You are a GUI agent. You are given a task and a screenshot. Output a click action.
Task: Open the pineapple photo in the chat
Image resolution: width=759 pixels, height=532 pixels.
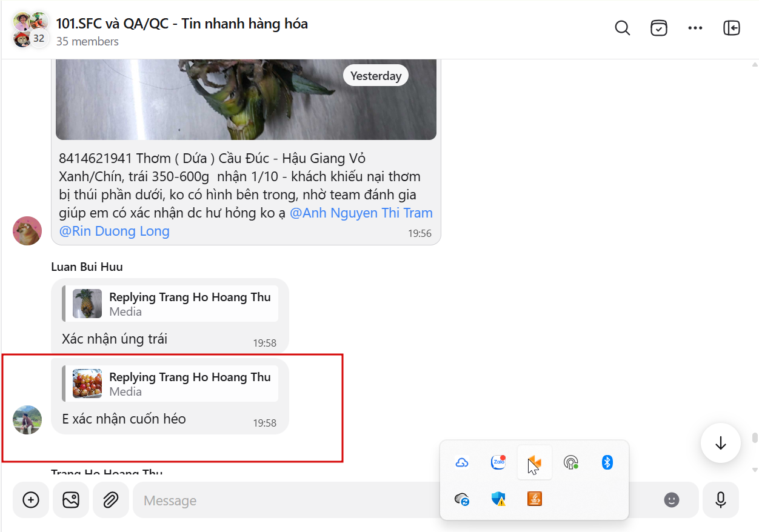[246, 99]
